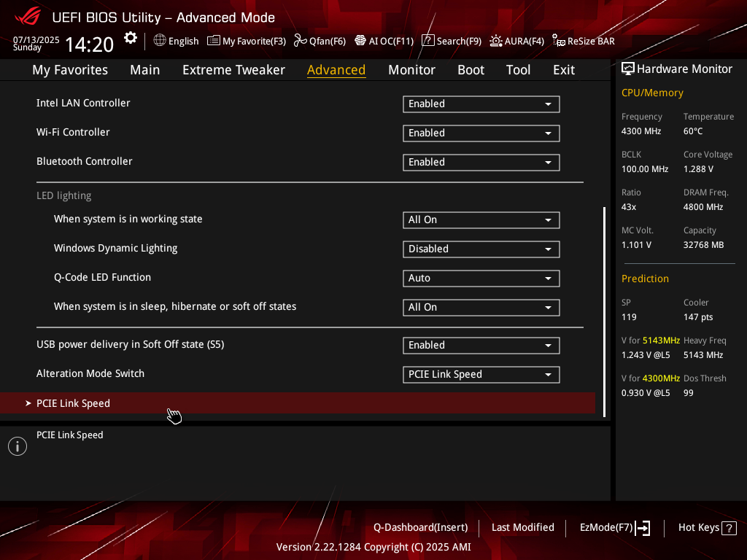Click the 60°C temperature value
This screenshot has height=560, width=747.
(x=693, y=131)
